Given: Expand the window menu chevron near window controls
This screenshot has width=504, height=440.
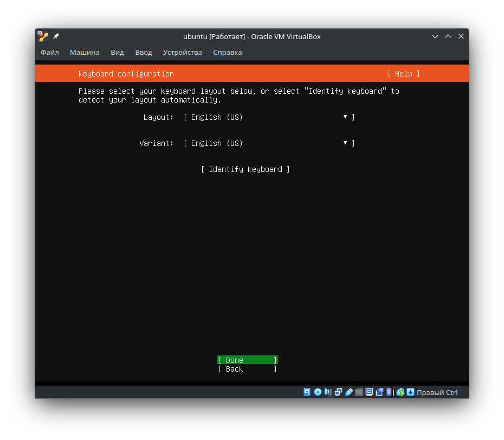Looking at the screenshot, I should (x=435, y=36).
